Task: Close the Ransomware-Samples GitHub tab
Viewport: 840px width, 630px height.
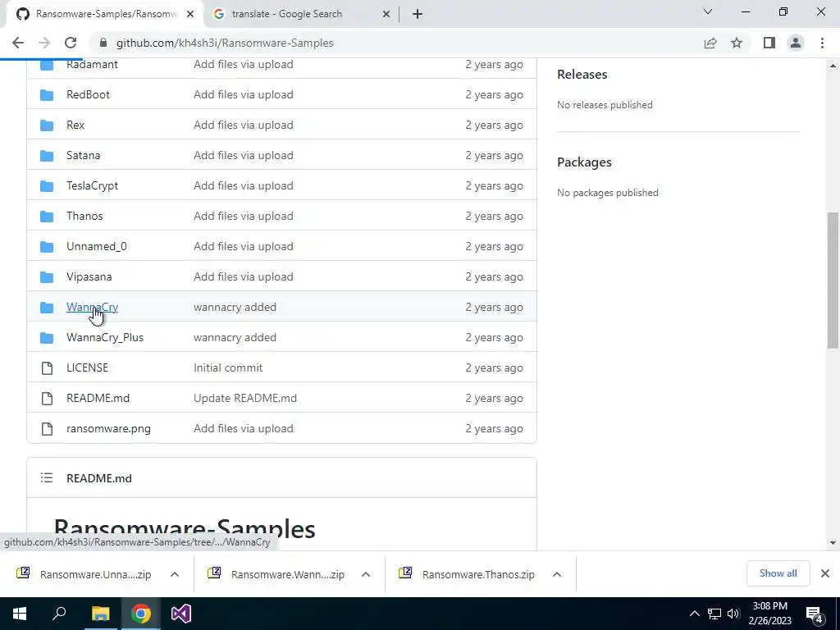Action: click(x=190, y=15)
